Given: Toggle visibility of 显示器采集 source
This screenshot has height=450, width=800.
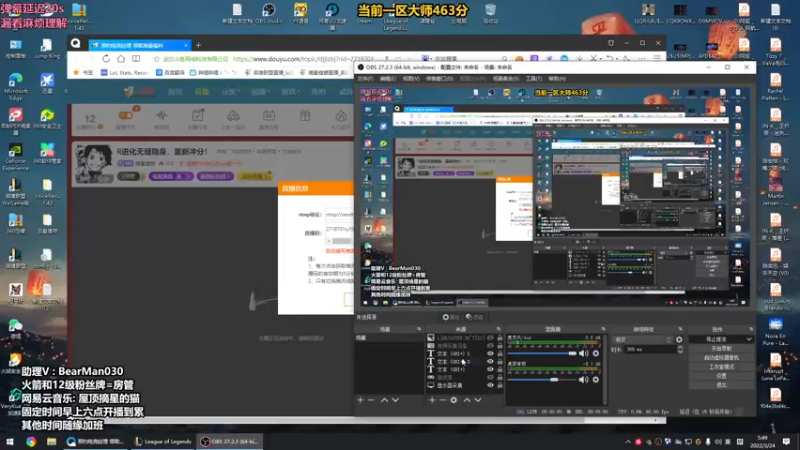Looking at the screenshot, I should pos(490,385).
